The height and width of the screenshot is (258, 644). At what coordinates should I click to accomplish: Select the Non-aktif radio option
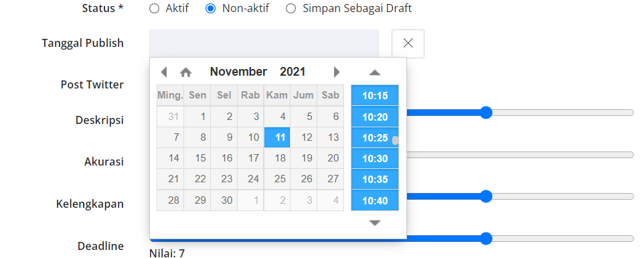click(210, 9)
